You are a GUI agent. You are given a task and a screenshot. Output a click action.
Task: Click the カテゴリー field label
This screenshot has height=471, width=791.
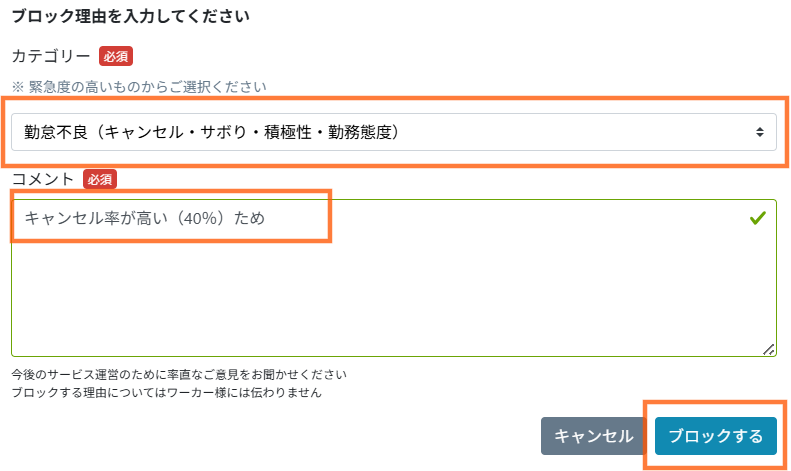pos(51,56)
